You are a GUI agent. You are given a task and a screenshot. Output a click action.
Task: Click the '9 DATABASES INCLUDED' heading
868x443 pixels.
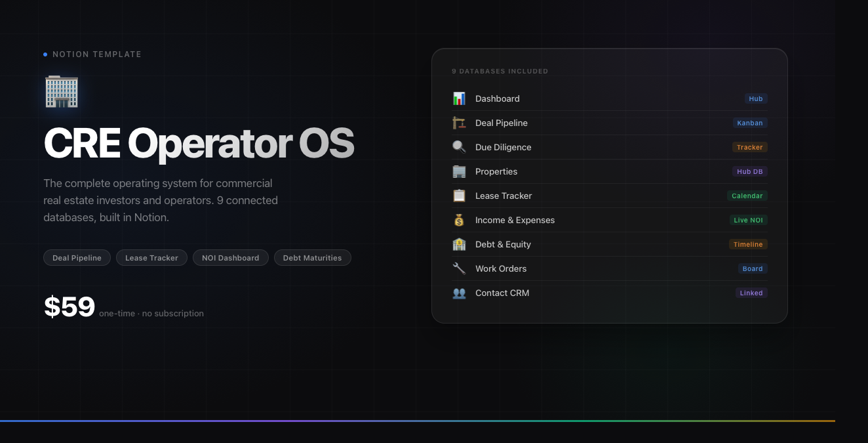(500, 71)
